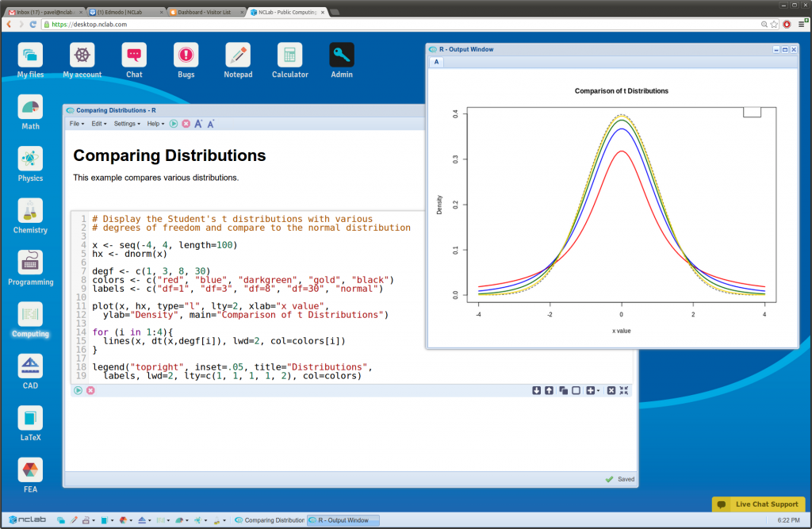Open the File menu dropdown
The width and height of the screenshot is (812, 529).
pos(75,124)
